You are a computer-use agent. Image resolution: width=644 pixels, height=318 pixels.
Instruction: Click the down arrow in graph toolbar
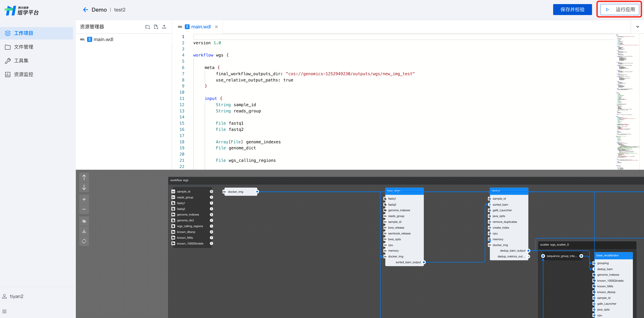[84, 187]
